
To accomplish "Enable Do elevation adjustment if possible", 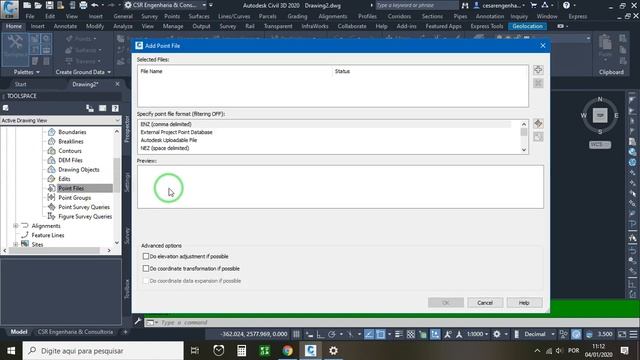I will [146, 256].
